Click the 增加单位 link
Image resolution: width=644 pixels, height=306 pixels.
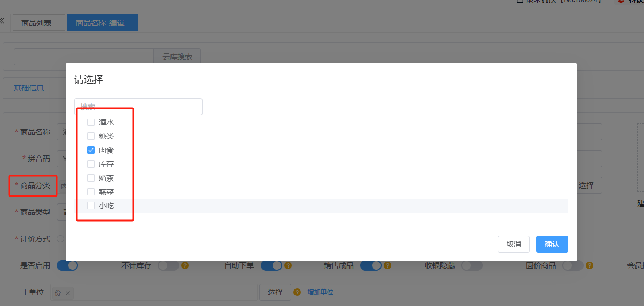tap(320, 292)
